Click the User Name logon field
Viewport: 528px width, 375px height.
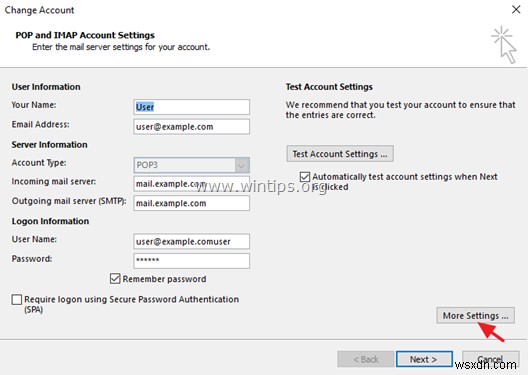tap(191, 241)
